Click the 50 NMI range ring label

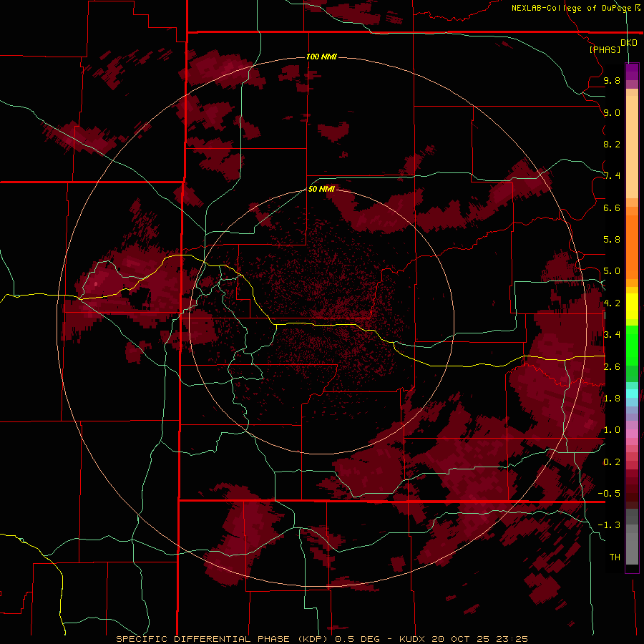click(x=321, y=189)
